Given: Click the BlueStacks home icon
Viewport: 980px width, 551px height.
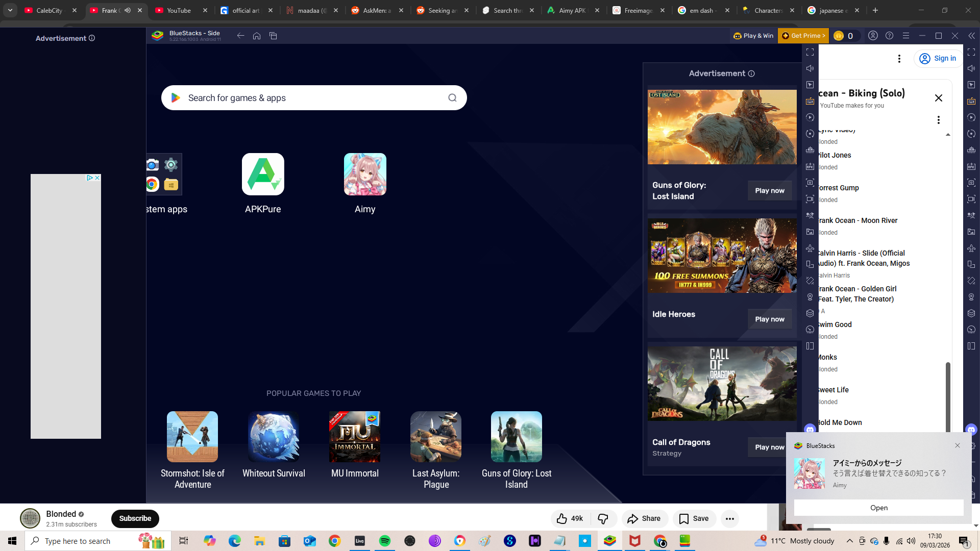Looking at the screenshot, I should click(257, 36).
